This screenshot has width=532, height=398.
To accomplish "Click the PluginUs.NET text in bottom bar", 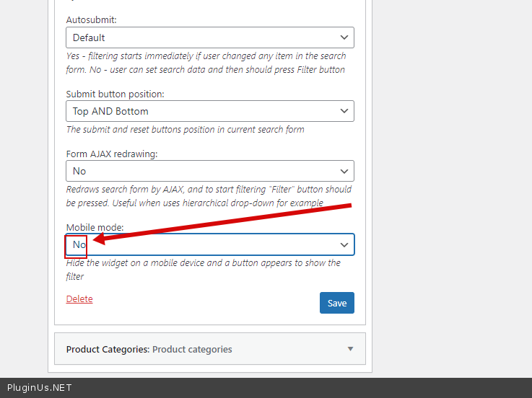I will click(x=40, y=388).
